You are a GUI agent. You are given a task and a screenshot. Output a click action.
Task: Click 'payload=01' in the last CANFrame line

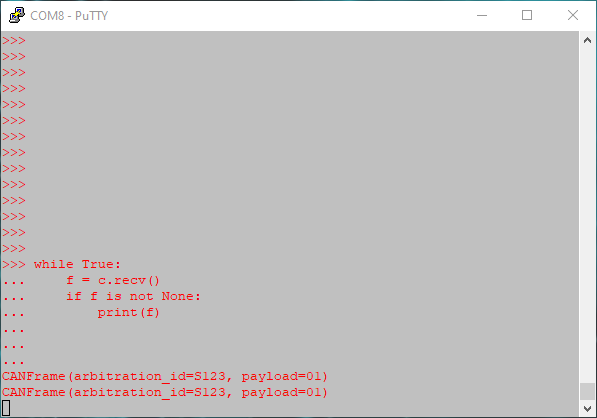[281, 392]
